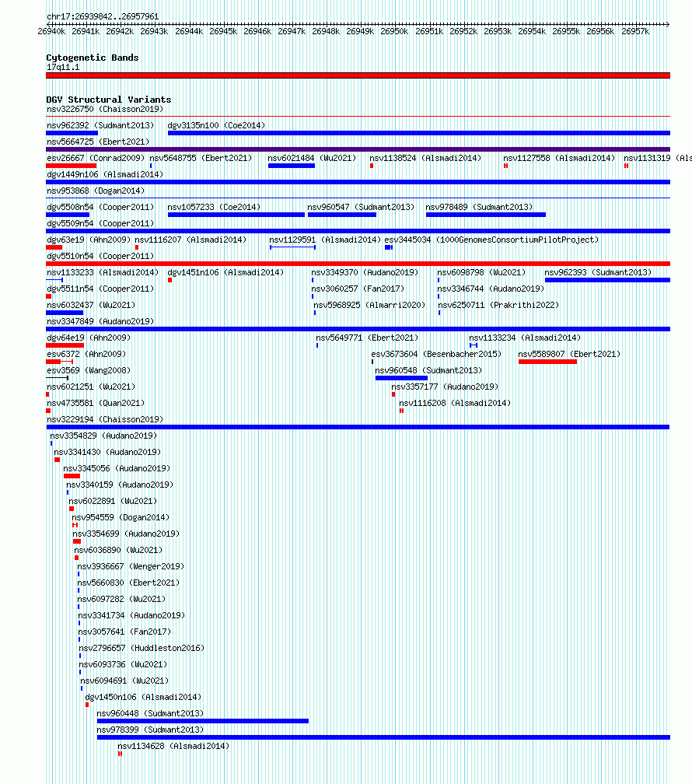Select the nsv962392 (Sudmant2013) variant label
Image resolution: width=692 pixels, height=784 pixels.
coord(100,125)
